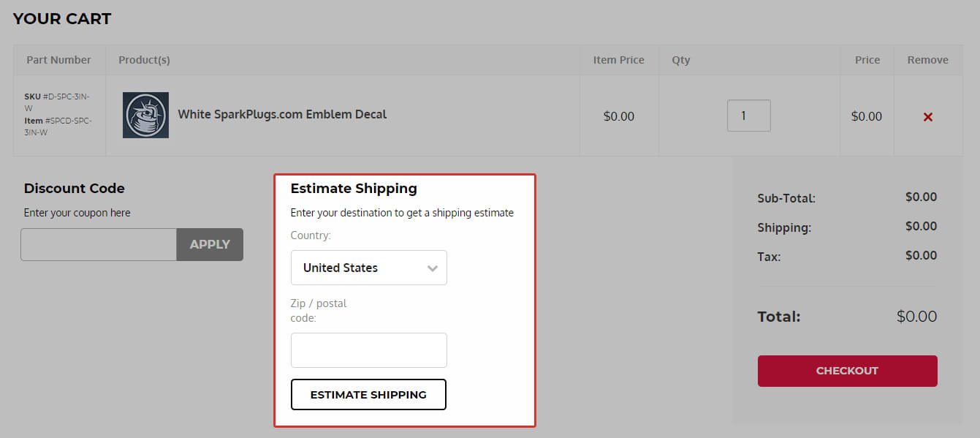980x438 pixels.
Task: Click the Discount Code heading
Action: click(74, 189)
